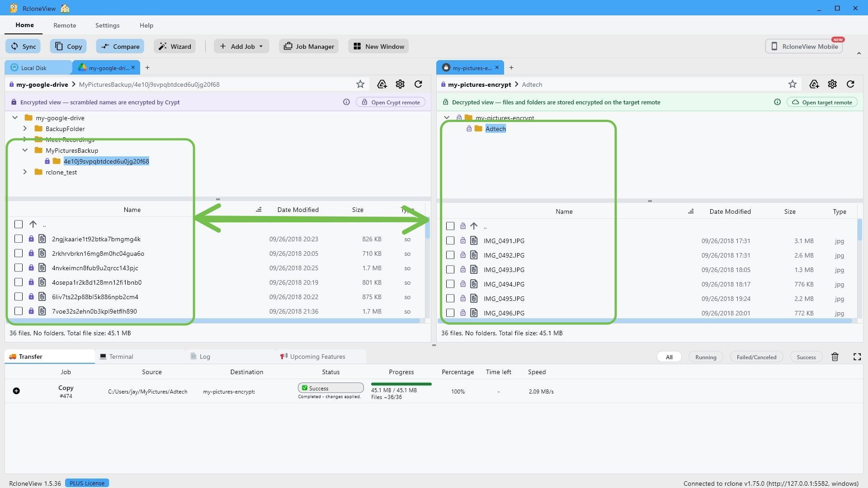This screenshot has height=488, width=868.
Task: Add a new tab in right pane
Action: tap(511, 67)
